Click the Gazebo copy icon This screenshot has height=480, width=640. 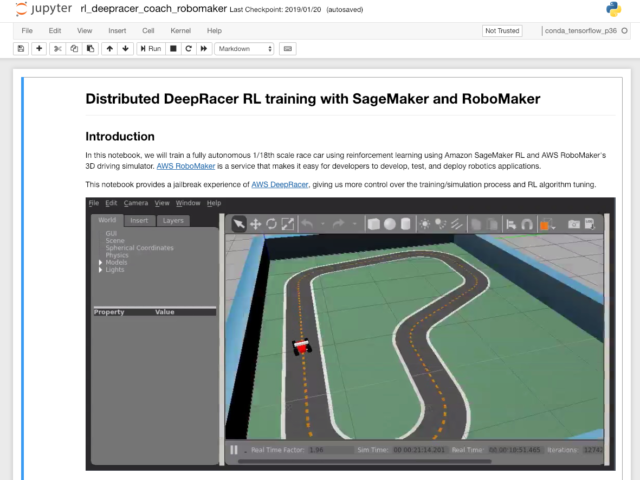pyautogui.click(x=476, y=224)
